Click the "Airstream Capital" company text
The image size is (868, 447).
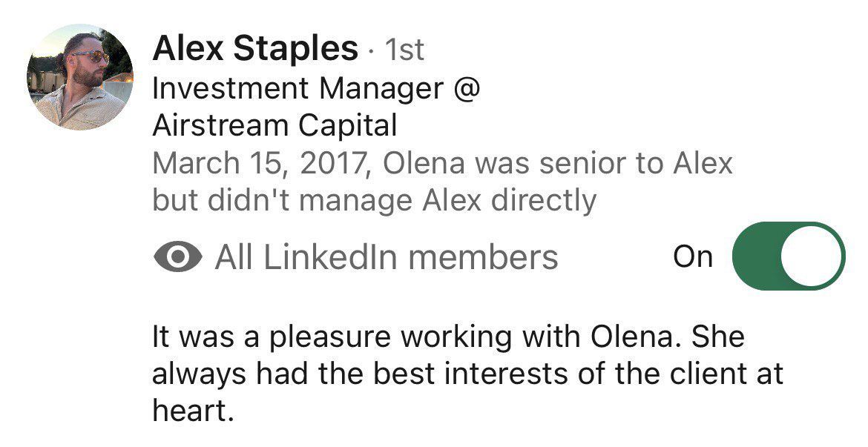click(274, 126)
